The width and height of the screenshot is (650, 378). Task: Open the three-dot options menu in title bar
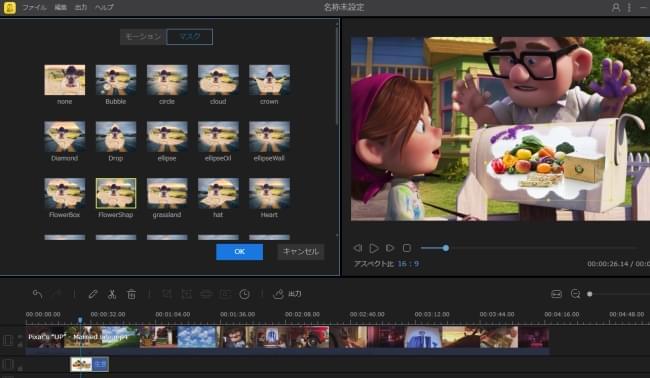click(x=629, y=7)
